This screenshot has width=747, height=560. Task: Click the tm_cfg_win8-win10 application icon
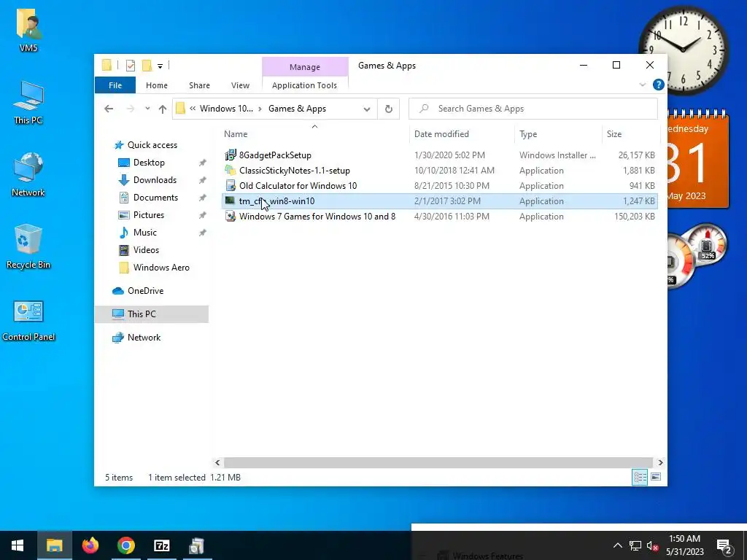pyautogui.click(x=230, y=201)
